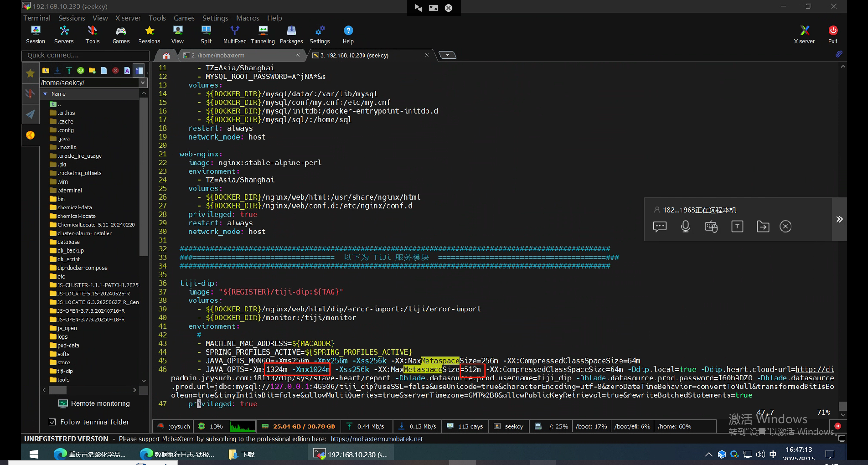Open MultiExec mode from toolbar
Viewport: 868px width, 465px height.
234,35
